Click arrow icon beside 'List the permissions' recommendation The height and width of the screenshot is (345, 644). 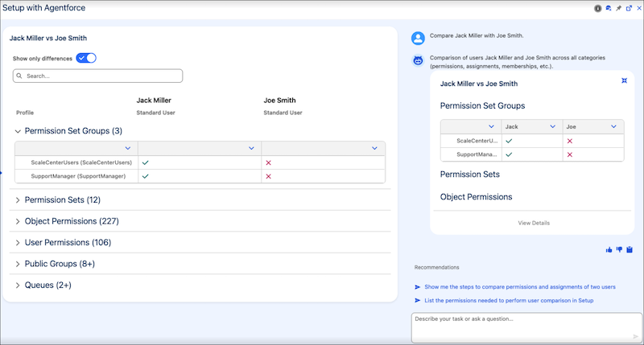pos(418,301)
